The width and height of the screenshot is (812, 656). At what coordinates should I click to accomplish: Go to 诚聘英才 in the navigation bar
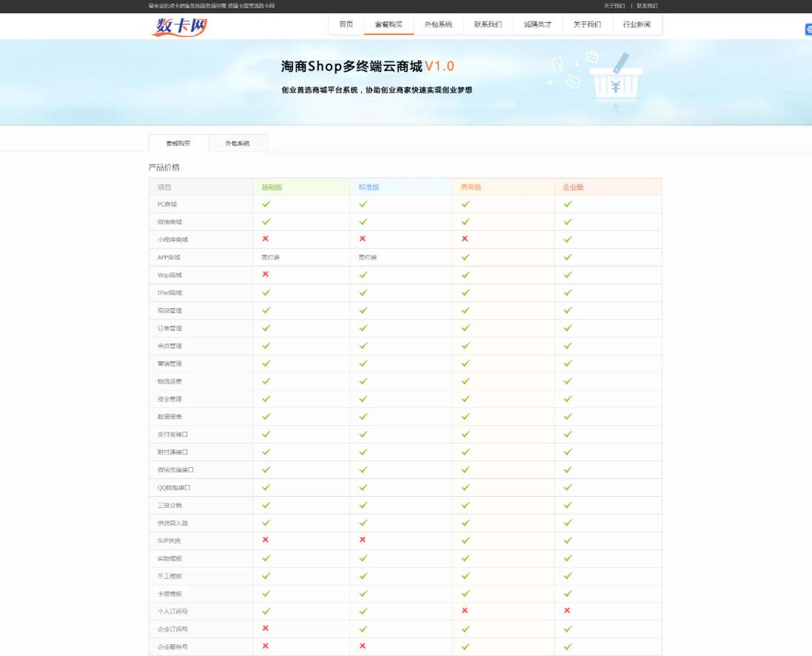click(x=537, y=24)
